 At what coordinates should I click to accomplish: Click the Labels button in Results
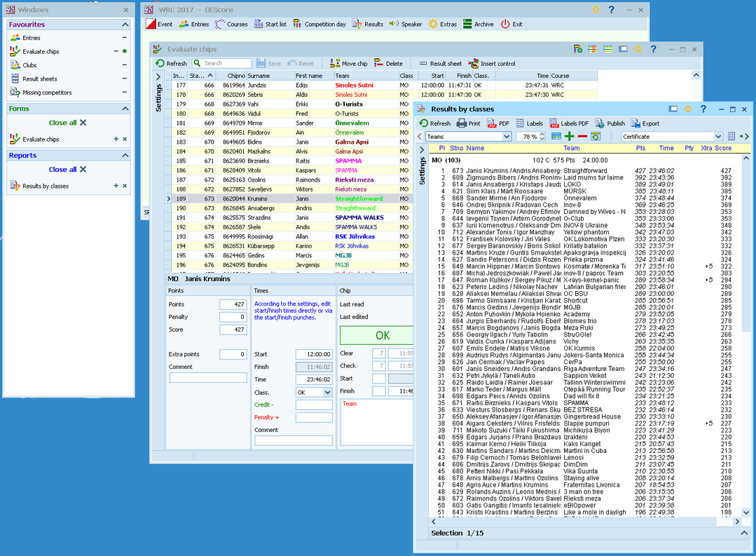530,123
